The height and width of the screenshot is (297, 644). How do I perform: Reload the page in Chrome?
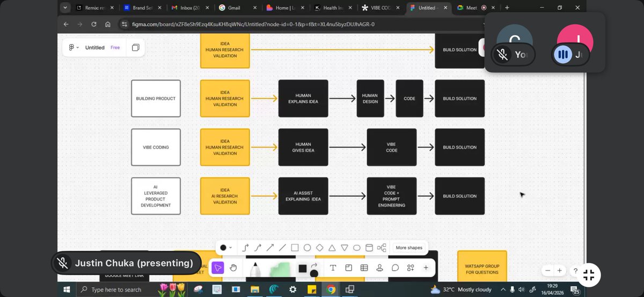94,24
